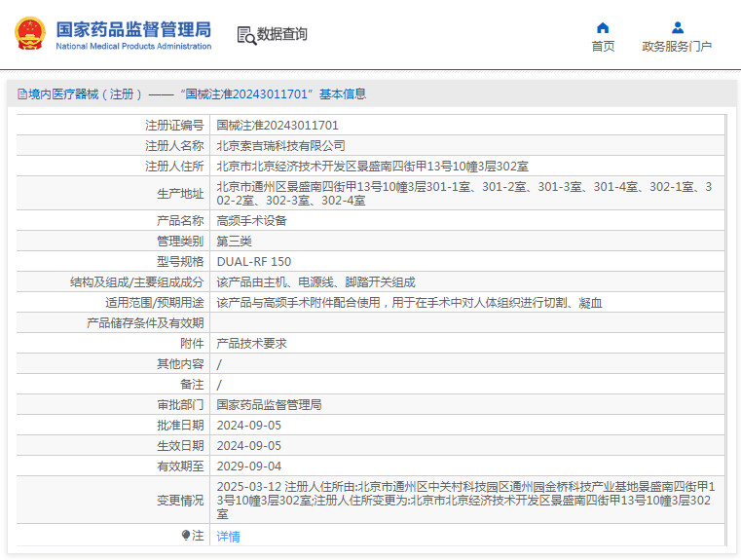
Task: Click the 备注 row label
Action: pos(192,385)
